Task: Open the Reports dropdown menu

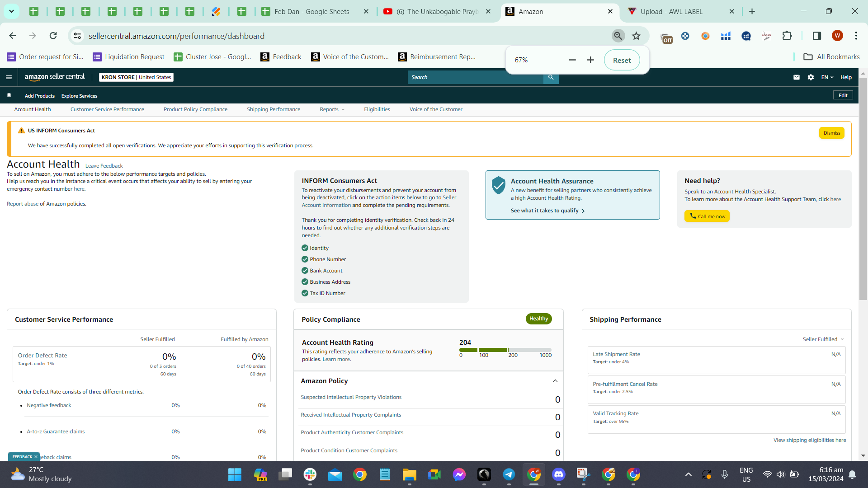Action: 332,109
